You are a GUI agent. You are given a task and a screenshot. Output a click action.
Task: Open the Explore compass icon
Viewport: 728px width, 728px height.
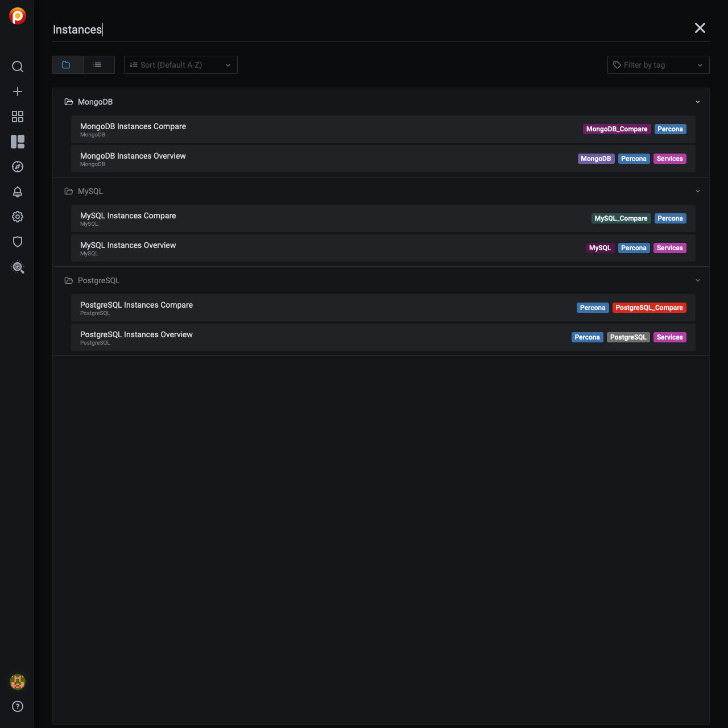click(x=18, y=167)
